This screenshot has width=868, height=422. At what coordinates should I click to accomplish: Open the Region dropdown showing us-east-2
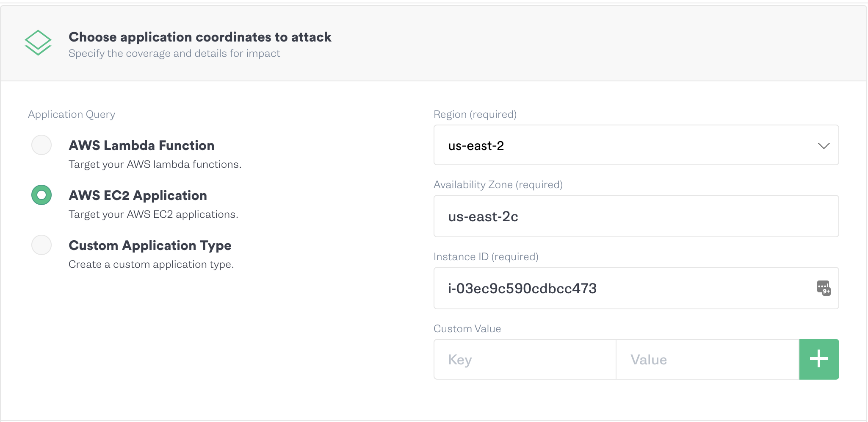click(x=636, y=145)
